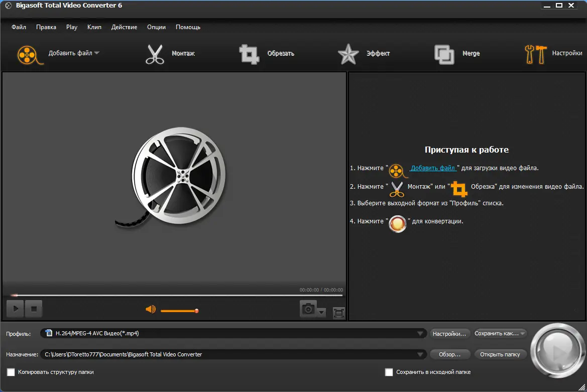The height and width of the screenshot is (392, 587).
Task: Click the Merge icon
Action: [444, 54]
